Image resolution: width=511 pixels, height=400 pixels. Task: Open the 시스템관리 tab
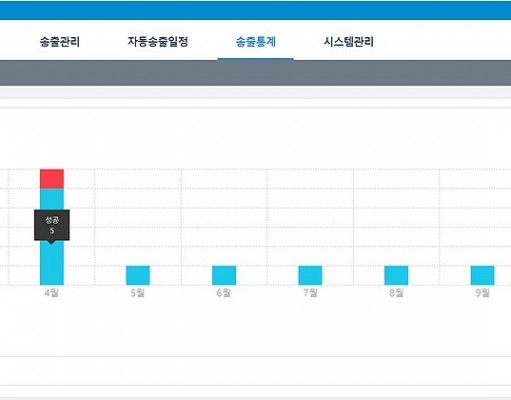(x=349, y=42)
